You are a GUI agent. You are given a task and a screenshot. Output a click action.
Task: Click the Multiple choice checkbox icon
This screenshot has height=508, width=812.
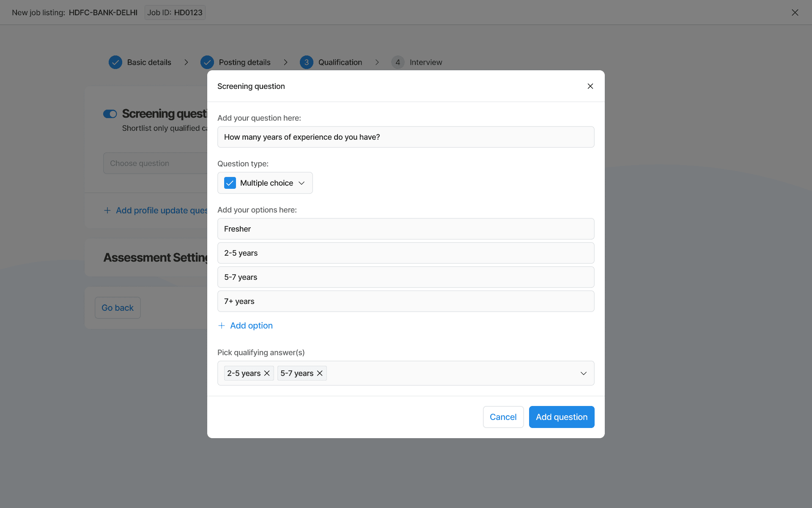point(230,183)
